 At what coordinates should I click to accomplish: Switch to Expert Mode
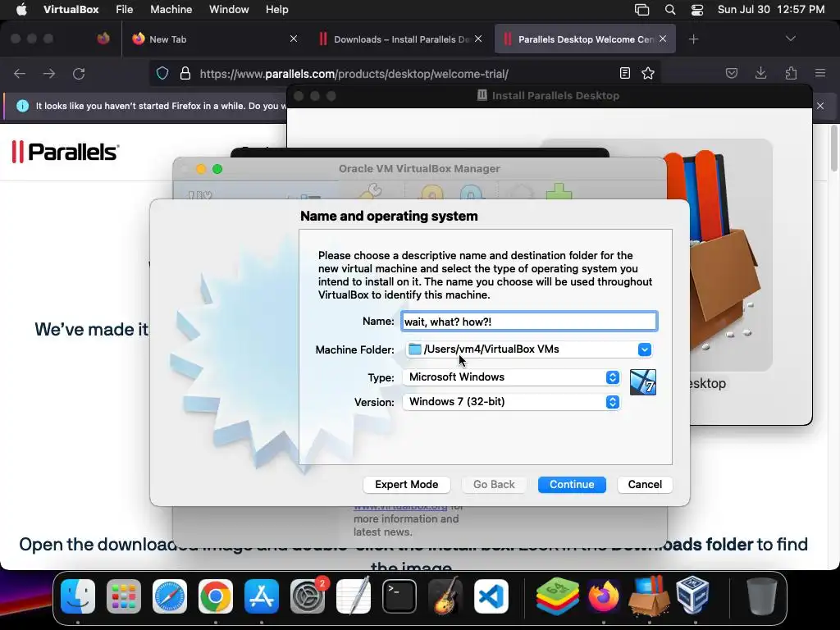tap(407, 484)
